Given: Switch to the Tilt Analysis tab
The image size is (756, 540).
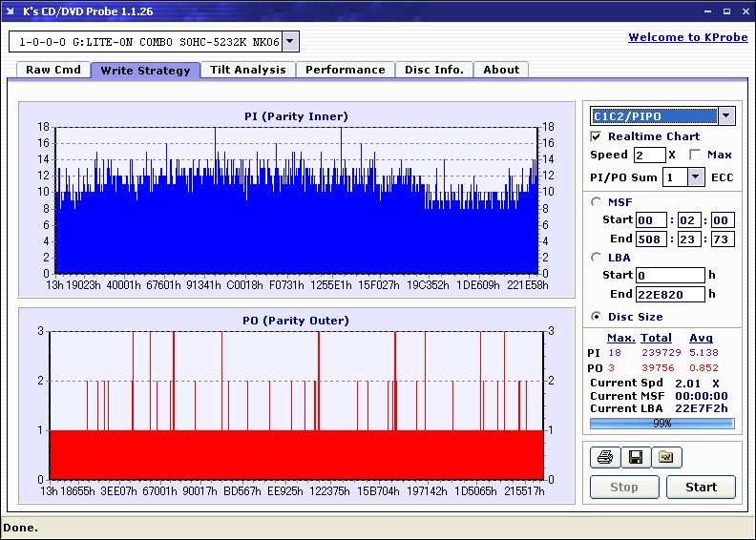Looking at the screenshot, I should [x=247, y=70].
